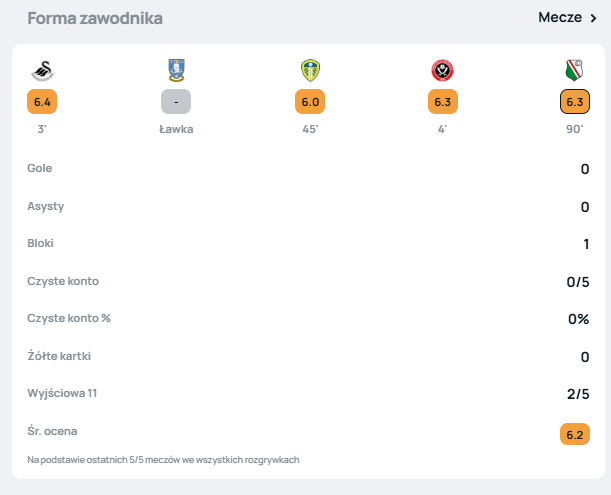Viewport: 611px width, 495px height.
Task: Click the 90' minutes played label
Action: 575,130
